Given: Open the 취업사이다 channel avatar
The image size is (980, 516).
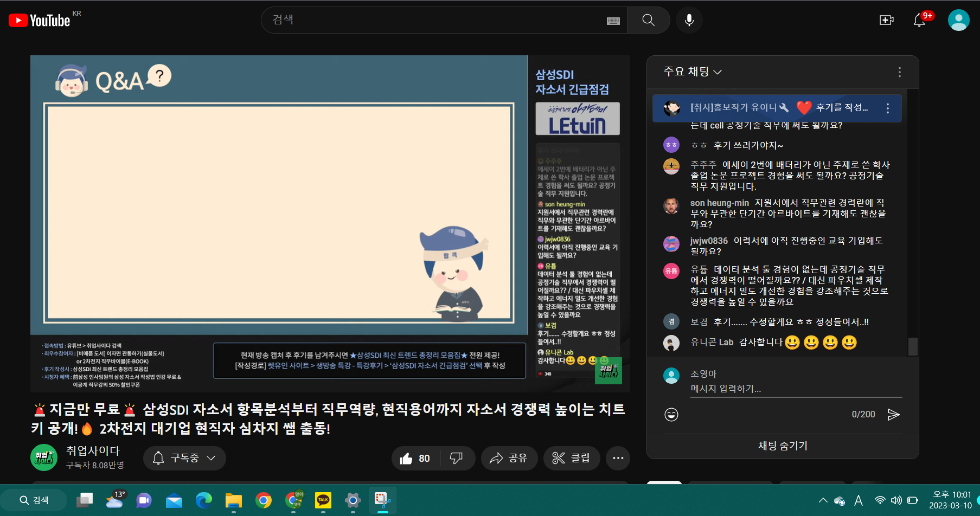Looking at the screenshot, I should click(44, 457).
